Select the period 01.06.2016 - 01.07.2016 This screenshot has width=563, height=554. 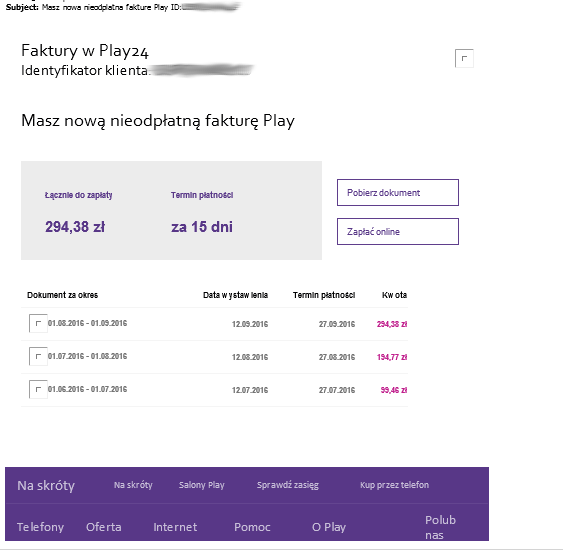coord(88,389)
